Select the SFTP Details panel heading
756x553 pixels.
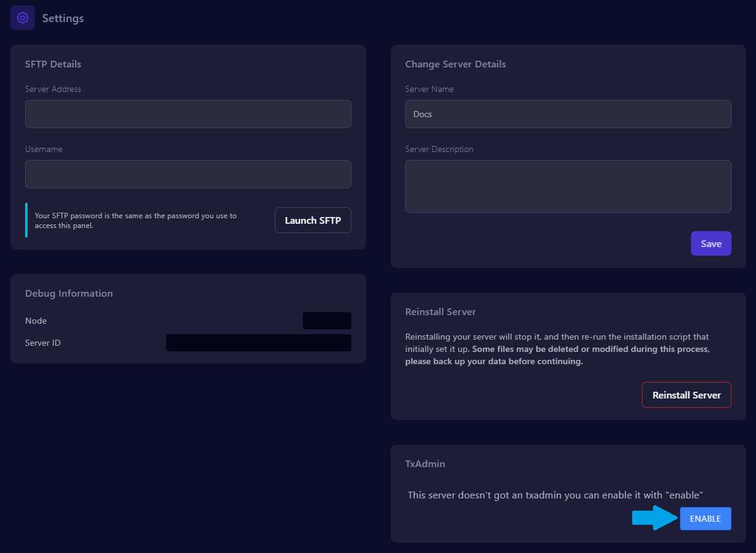pyautogui.click(x=53, y=64)
